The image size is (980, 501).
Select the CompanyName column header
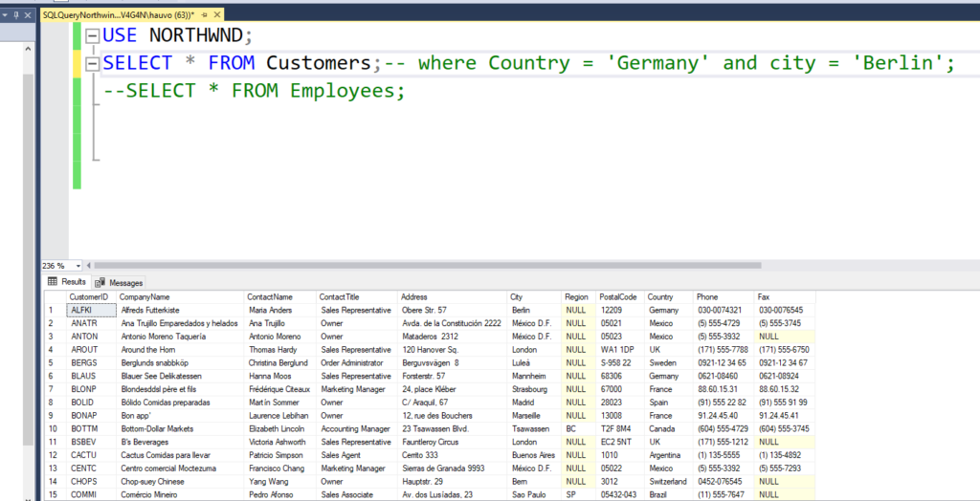coord(181,296)
